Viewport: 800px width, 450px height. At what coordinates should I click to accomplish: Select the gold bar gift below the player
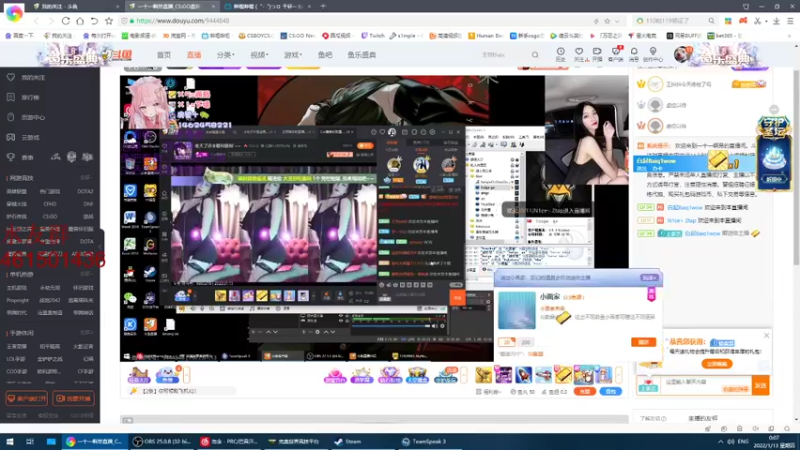(x=563, y=375)
